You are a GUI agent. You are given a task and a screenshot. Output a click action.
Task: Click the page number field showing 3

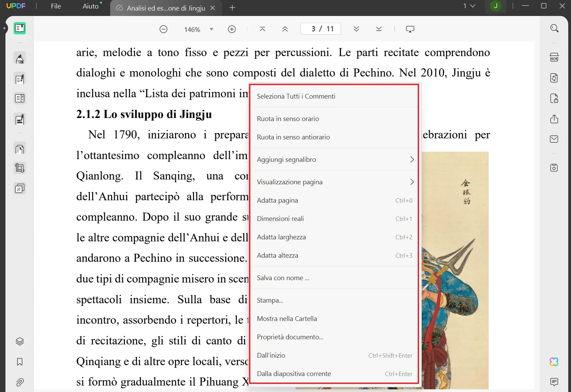320,29
